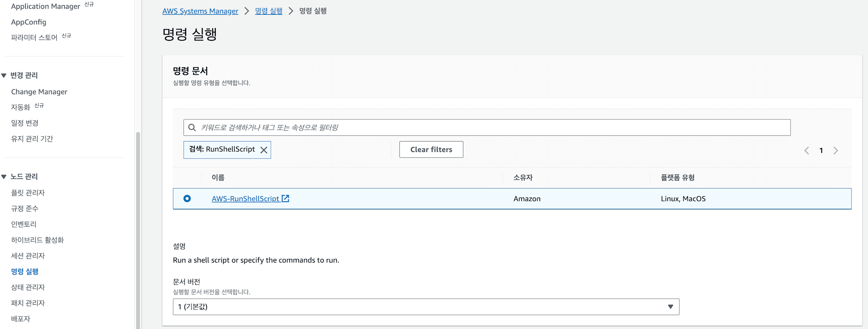Click page number 1 in pagination
Image resolution: width=868 pixels, height=329 pixels.
[821, 151]
